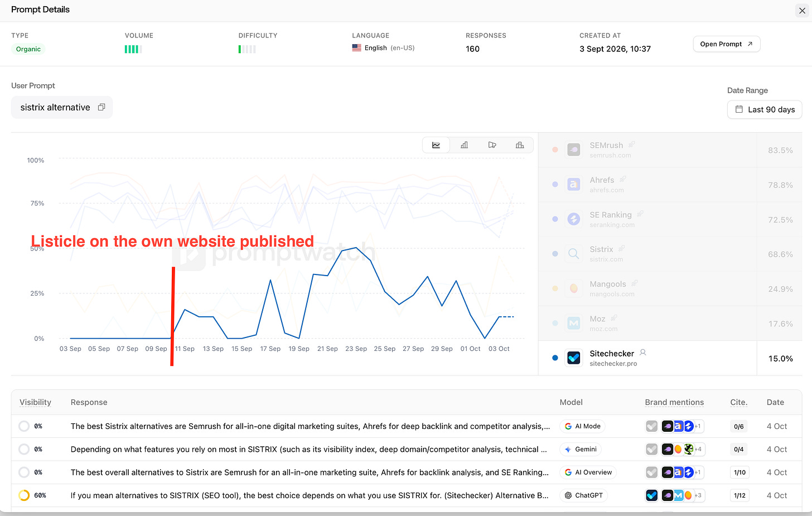Open the Last 90 days date range

pyautogui.click(x=765, y=109)
